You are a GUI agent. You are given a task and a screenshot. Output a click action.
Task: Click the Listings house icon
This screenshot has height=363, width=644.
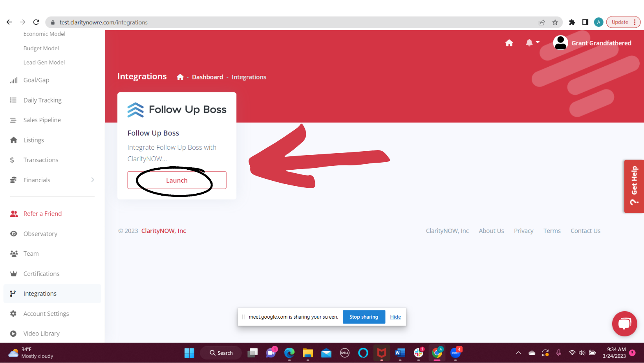(x=14, y=140)
